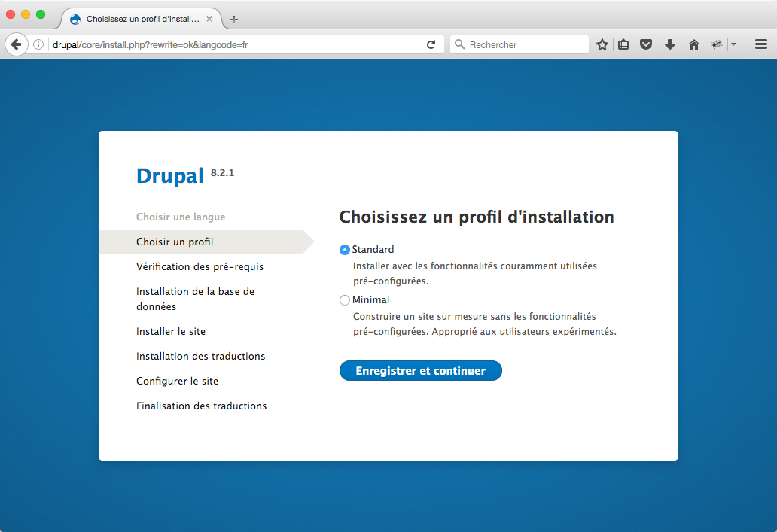Viewport: 777px width, 532px height.
Task: Click the search magnifier icon
Action: click(459, 44)
